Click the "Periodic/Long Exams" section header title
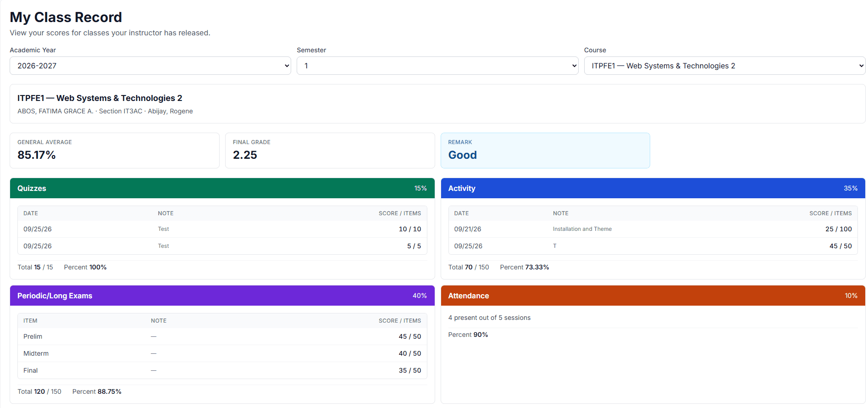Viewport: 868px width, 408px height. (x=55, y=296)
